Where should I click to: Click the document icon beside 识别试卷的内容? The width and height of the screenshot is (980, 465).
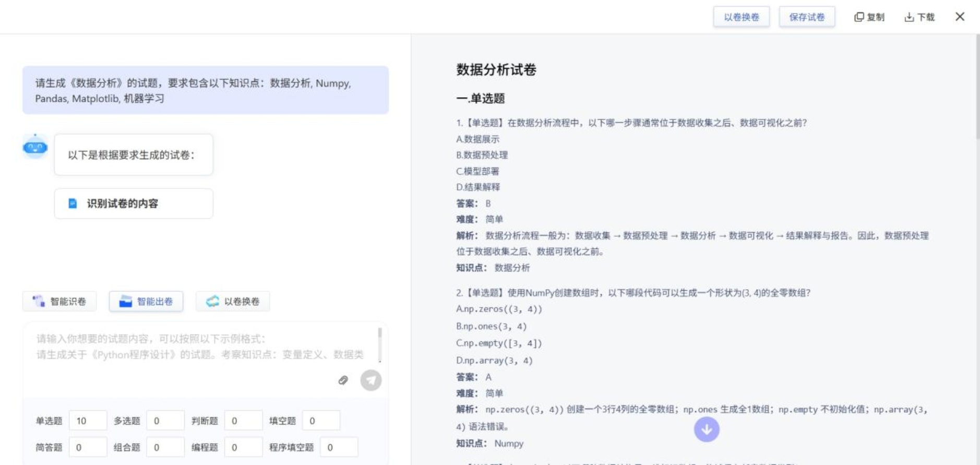(x=73, y=204)
